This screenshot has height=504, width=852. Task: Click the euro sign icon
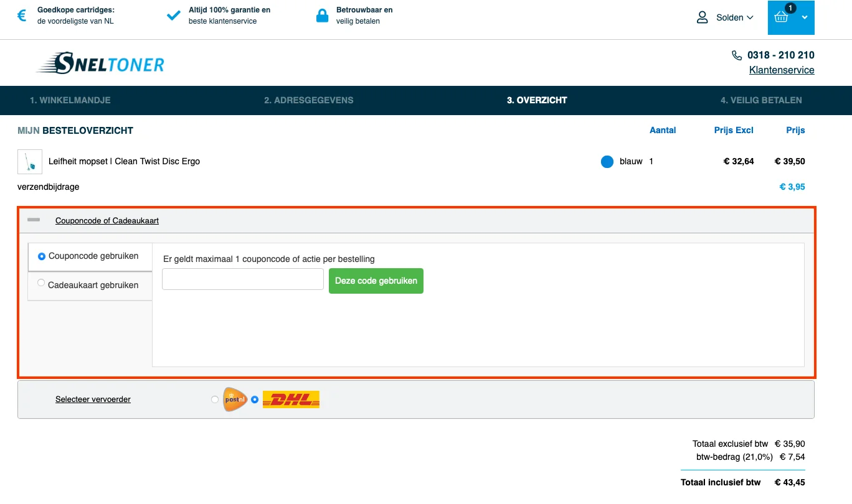click(22, 16)
